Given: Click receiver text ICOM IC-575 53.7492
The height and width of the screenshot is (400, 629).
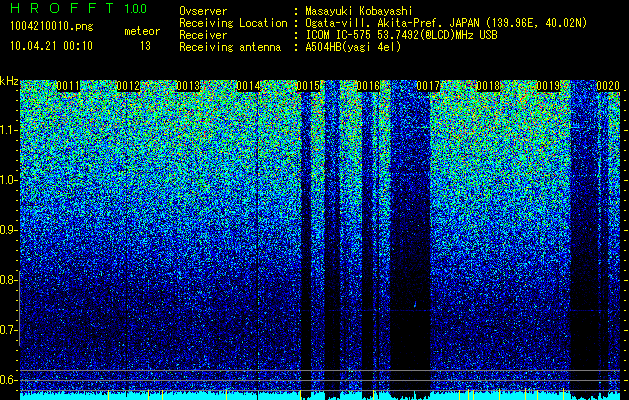Looking at the screenshot, I should click(401, 35).
